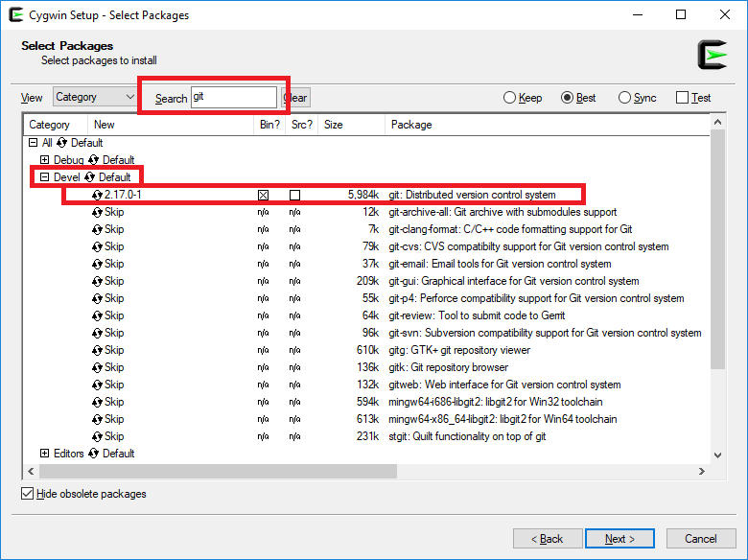Click the cycle icon for git 2.17.0-1
This screenshot has height=560, width=748.
97,195
